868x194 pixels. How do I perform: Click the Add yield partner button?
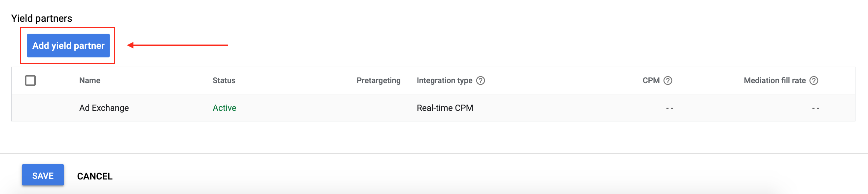click(68, 46)
